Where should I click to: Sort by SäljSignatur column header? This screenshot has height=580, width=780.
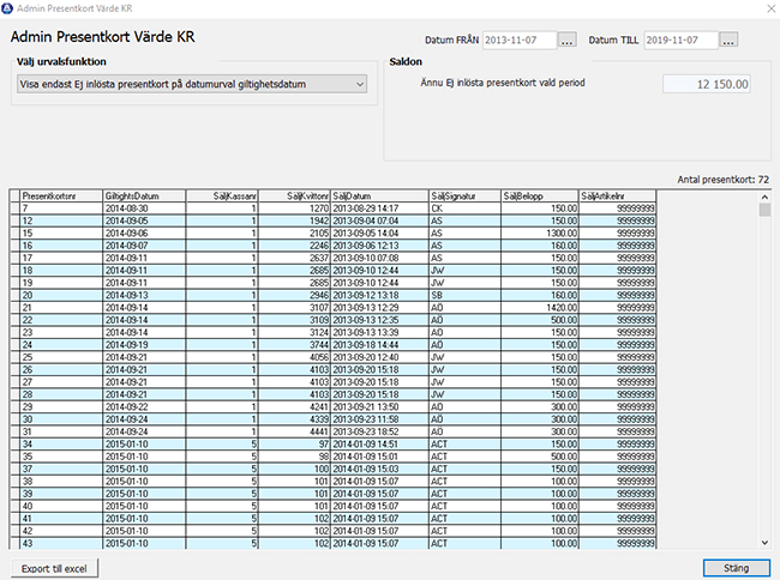click(x=465, y=196)
